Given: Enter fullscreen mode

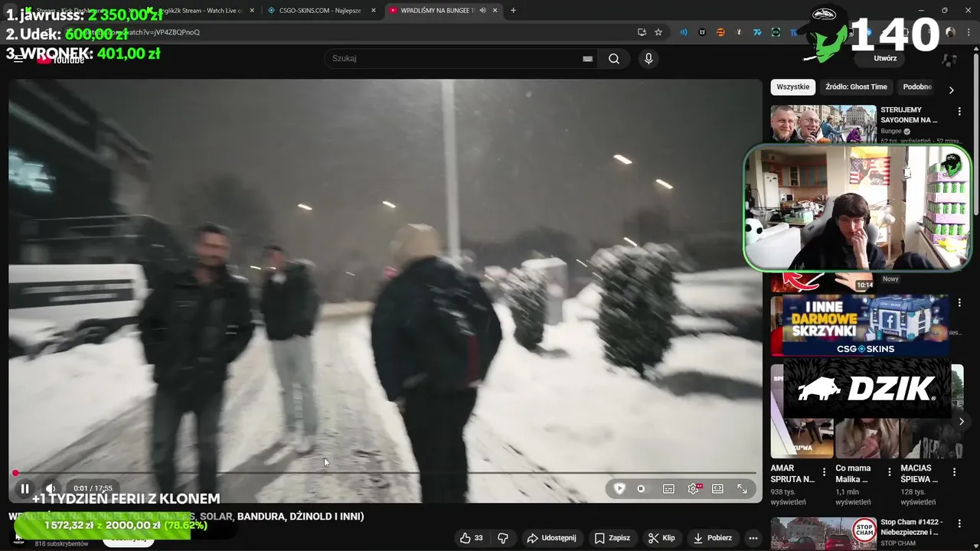Looking at the screenshot, I should (x=742, y=488).
